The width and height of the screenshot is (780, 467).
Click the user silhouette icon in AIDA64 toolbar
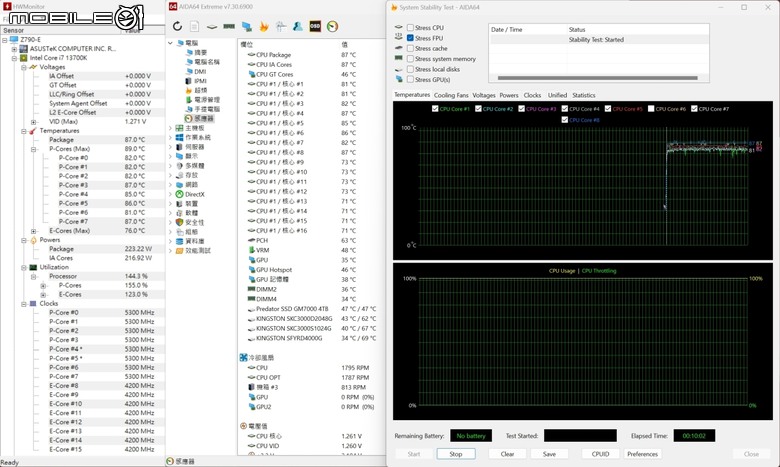tap(298, 26)
